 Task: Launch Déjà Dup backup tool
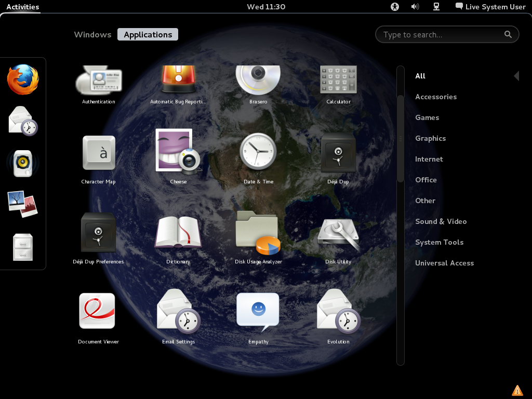pyautogui.click(x=338, y=158)
